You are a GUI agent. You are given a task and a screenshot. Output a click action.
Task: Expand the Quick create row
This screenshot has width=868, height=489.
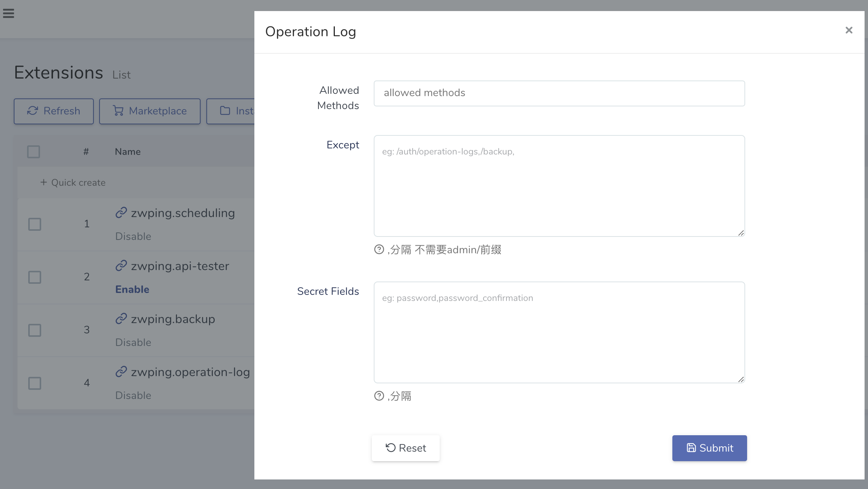click(x=73, y=183)
